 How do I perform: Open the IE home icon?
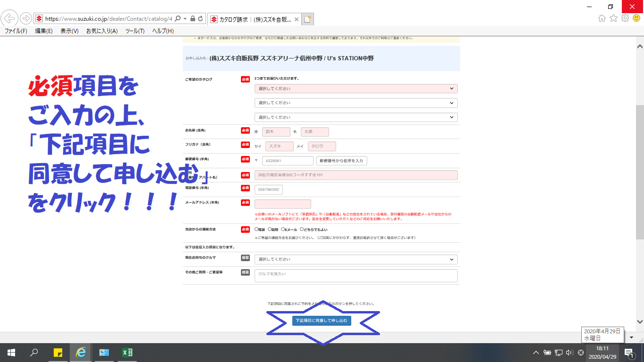602,18
